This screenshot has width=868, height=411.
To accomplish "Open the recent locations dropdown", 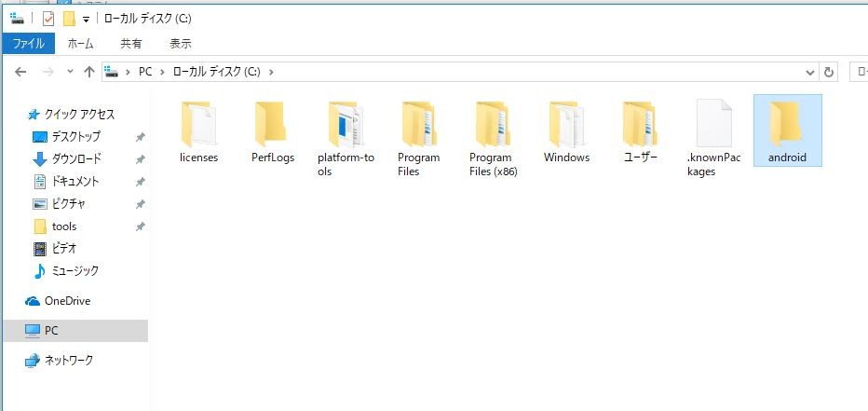I will pyautogui.click(x=70, y=72).
